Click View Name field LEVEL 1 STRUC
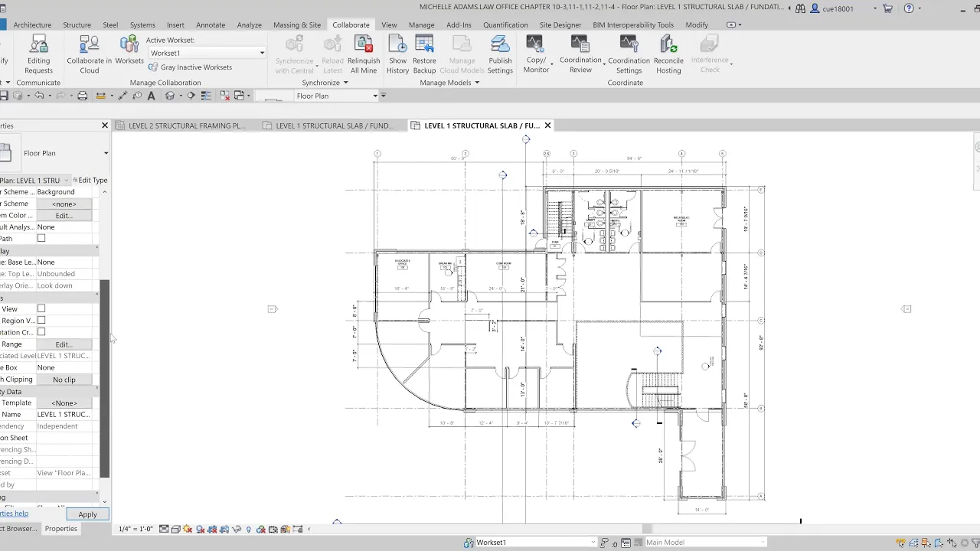This screenshot has height=551, width=980. [64, 415]
